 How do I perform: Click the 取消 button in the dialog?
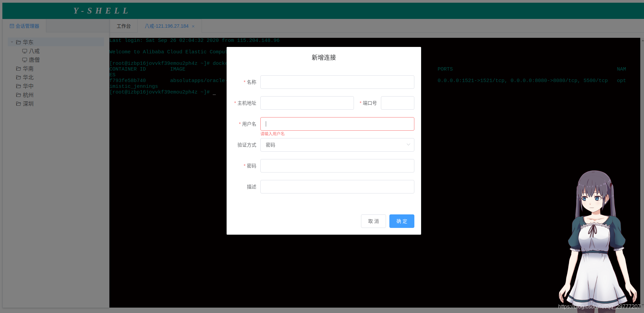coord(373,221)
